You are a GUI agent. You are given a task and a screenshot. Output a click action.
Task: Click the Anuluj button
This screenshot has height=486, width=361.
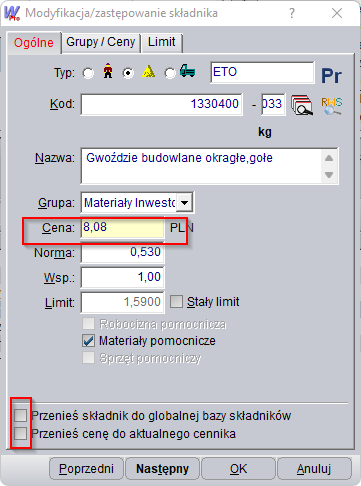click(314, 469)
